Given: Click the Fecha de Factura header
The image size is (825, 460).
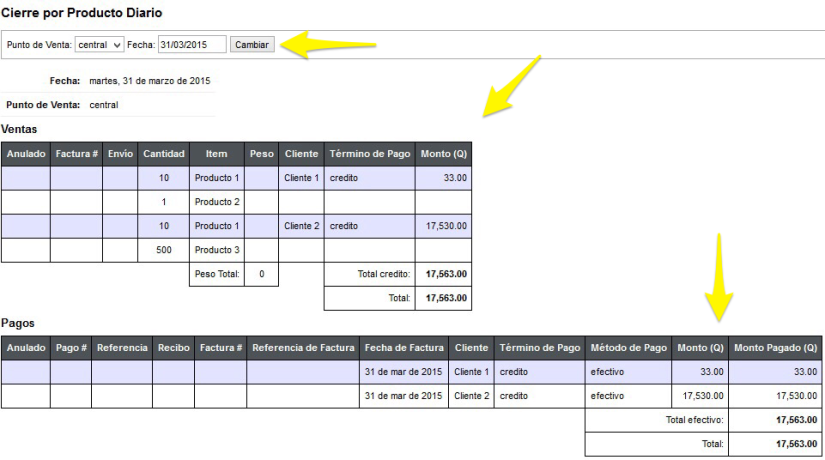Looking at the screenshot, I should tap(404, 347).
